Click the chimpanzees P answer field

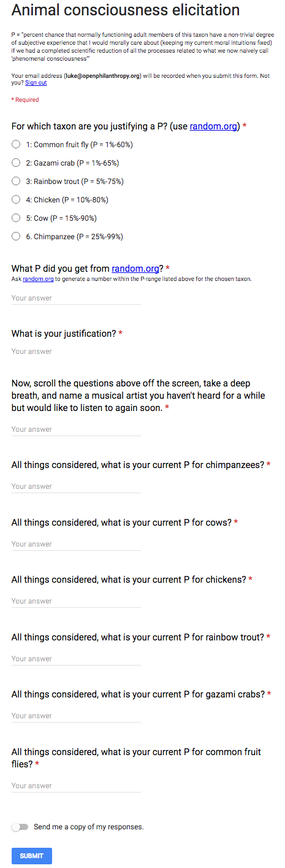click(76, 486)
